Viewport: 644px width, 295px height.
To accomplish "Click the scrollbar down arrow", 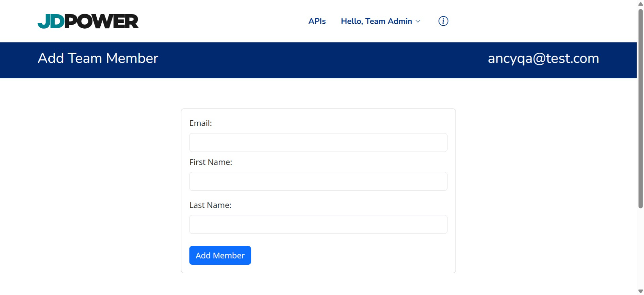I will [x=640, y=291].
